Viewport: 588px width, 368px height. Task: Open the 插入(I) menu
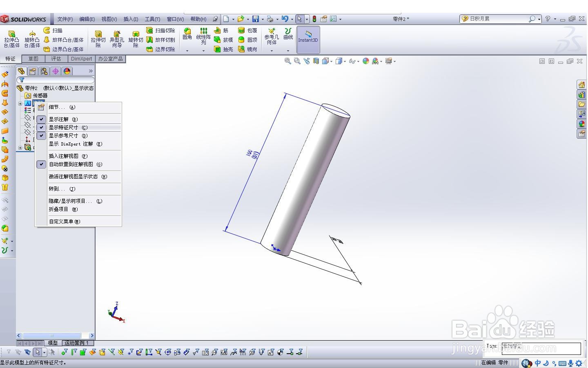point(131,19)
